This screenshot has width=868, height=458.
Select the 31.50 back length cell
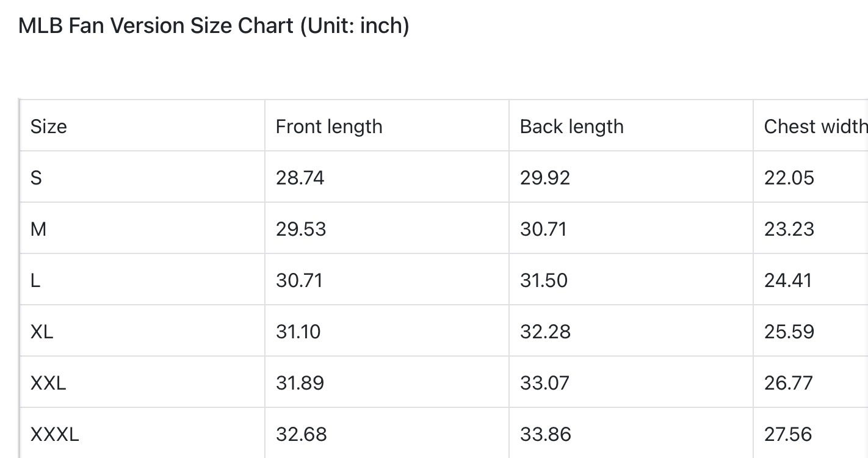544,280
